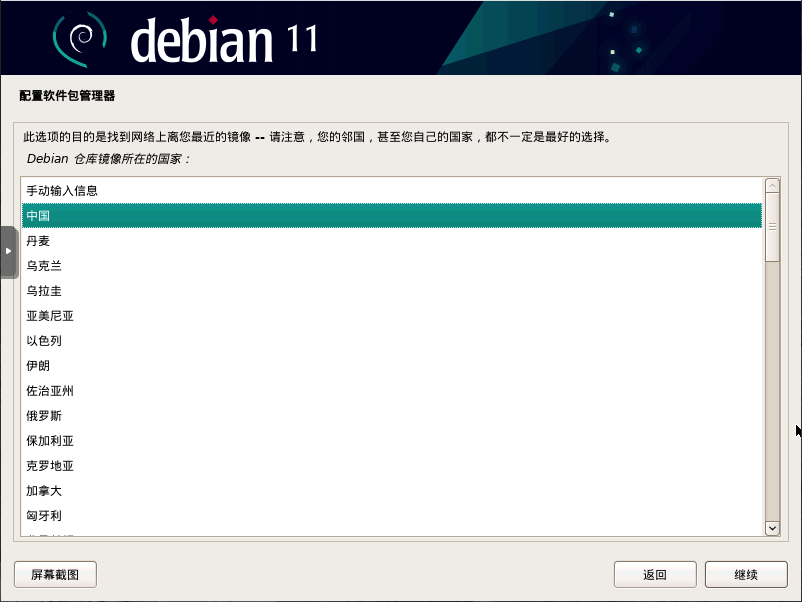Pick 匈牙利 in the mirror list

392,516
